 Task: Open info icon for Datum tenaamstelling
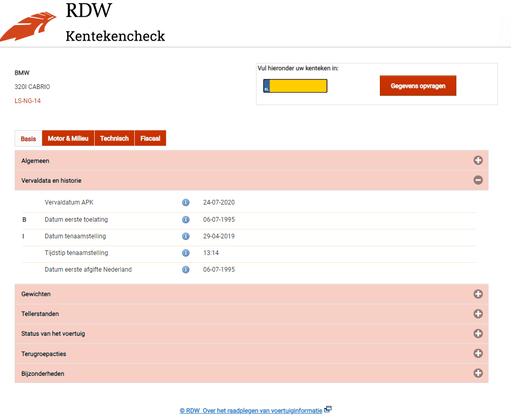pos(186,236)
